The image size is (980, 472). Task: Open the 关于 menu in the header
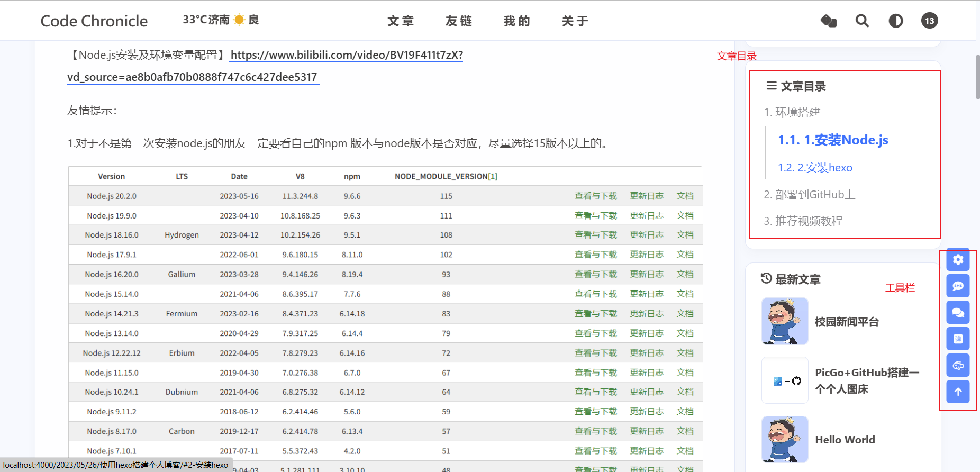[575, 21]
